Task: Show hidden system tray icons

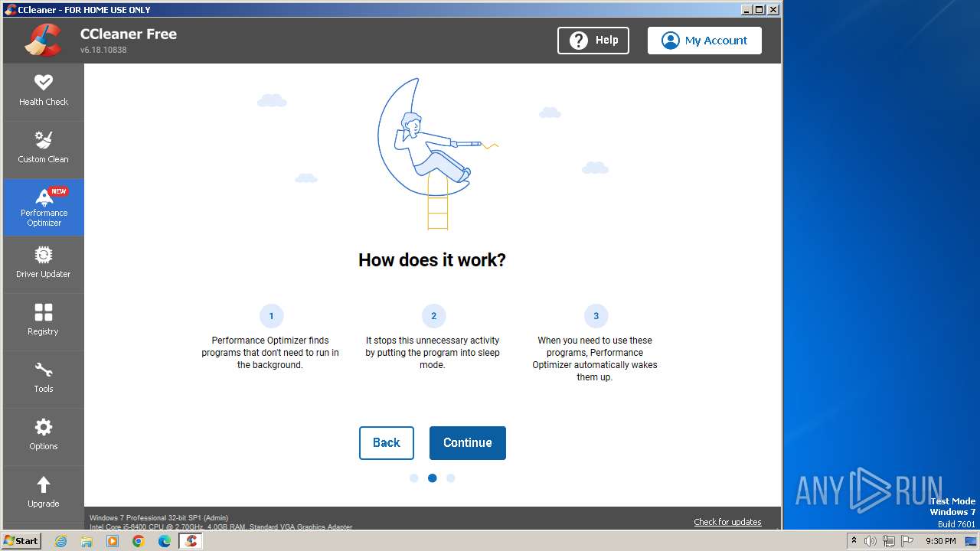Action: point(854,541)
